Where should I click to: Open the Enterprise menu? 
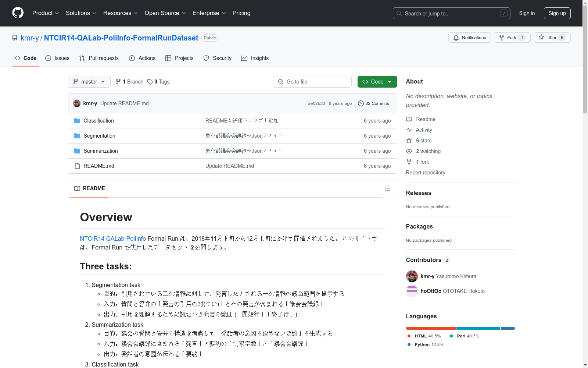209,13
